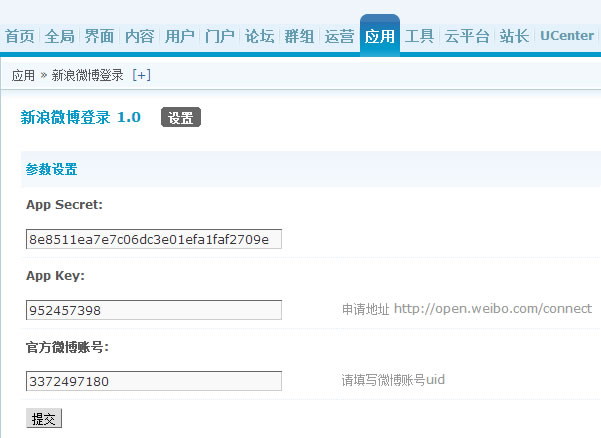Image resolution: width=601 pixels, height=438 pixels.
Task: Click the App Key: label
Action: 55,276
